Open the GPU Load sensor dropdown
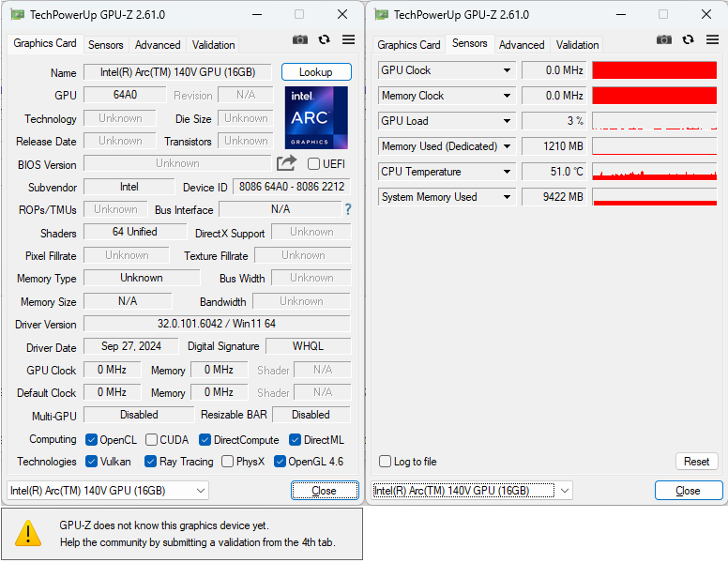This screenshot has width=728, height=563. click(507, 121)
